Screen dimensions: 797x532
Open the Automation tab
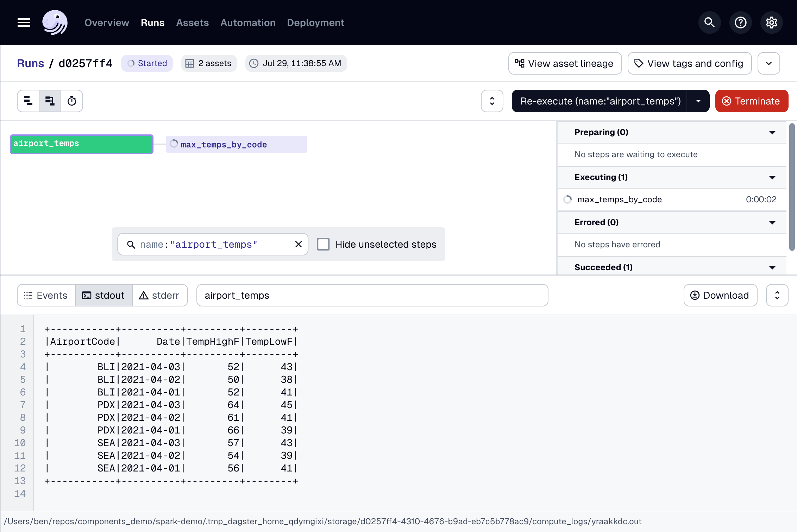(248, 23)
